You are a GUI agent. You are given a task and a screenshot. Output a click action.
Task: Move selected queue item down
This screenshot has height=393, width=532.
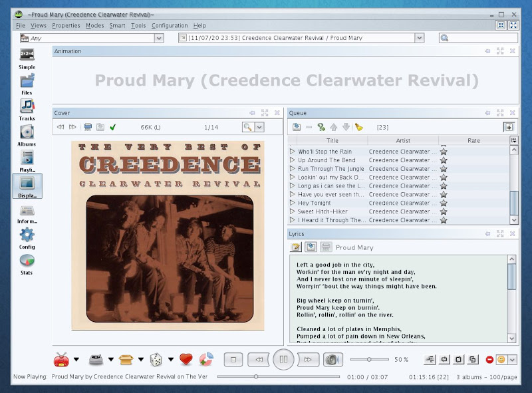pyautogui.click(x=346, y=127)
